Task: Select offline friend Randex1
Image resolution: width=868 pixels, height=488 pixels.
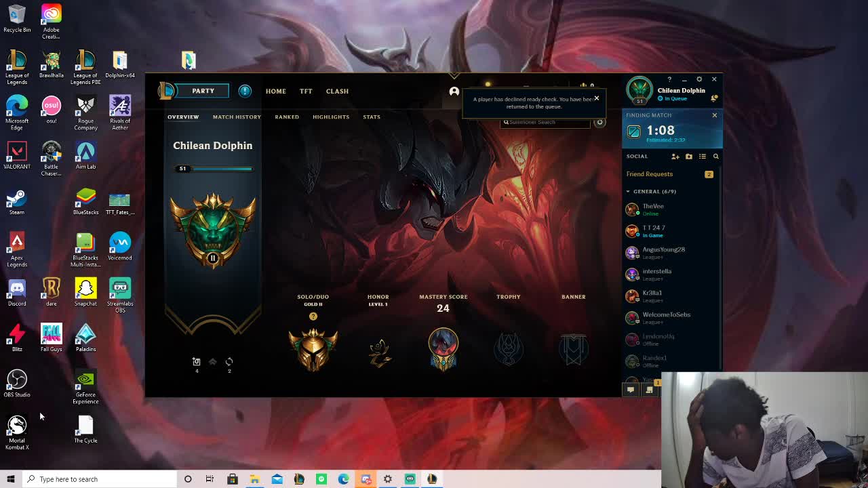Action: coord(670,361)
